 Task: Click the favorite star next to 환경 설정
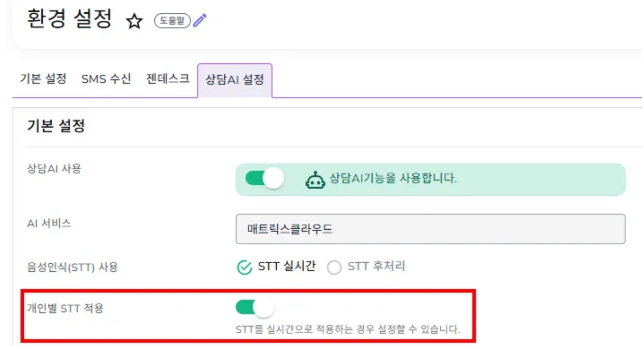pos(134,21)
